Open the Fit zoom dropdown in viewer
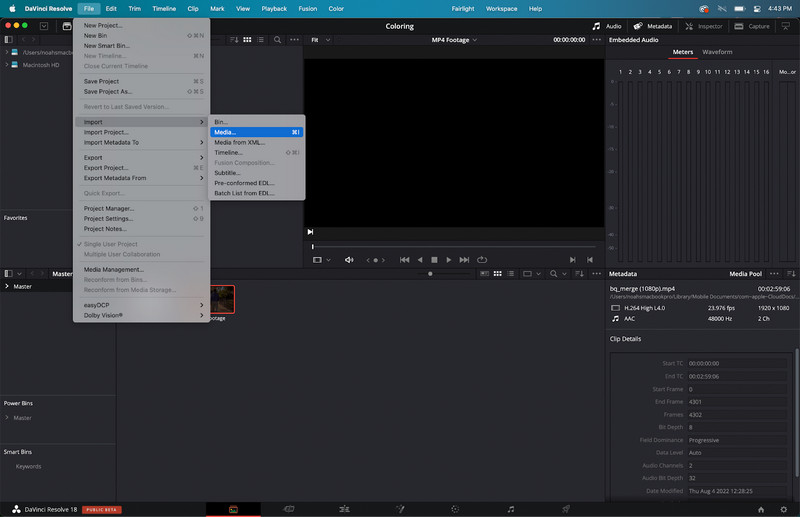This screenshot has width=800, height=517. 319,40
